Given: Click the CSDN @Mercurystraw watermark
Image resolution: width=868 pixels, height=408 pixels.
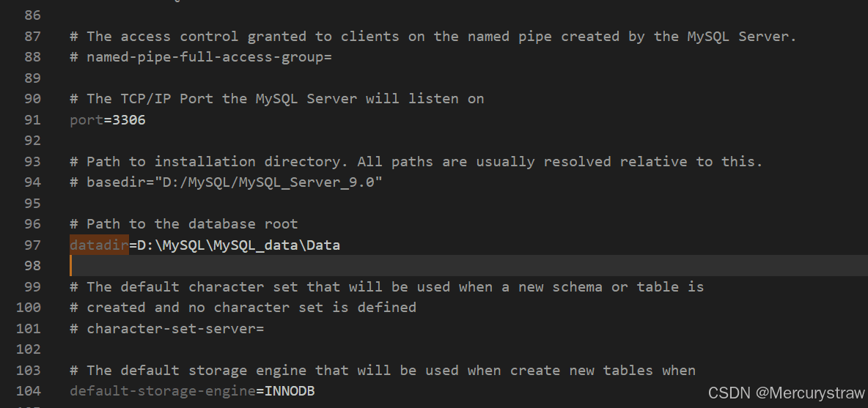Looking at the screenshot, I should [x=786, y=393].
